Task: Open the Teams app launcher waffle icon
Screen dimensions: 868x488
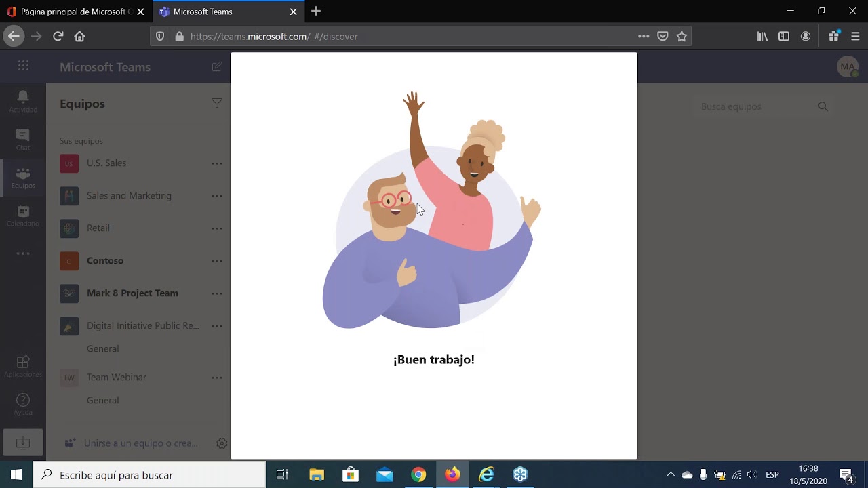Action: coord(23,66)
